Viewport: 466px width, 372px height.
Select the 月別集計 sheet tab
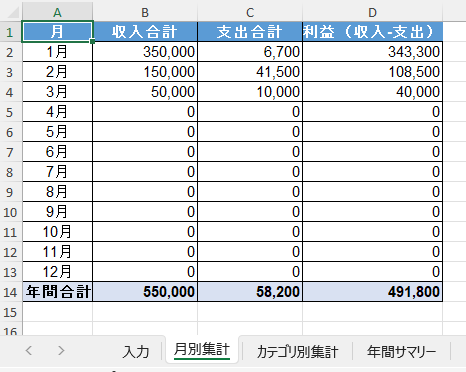point(202,350)
